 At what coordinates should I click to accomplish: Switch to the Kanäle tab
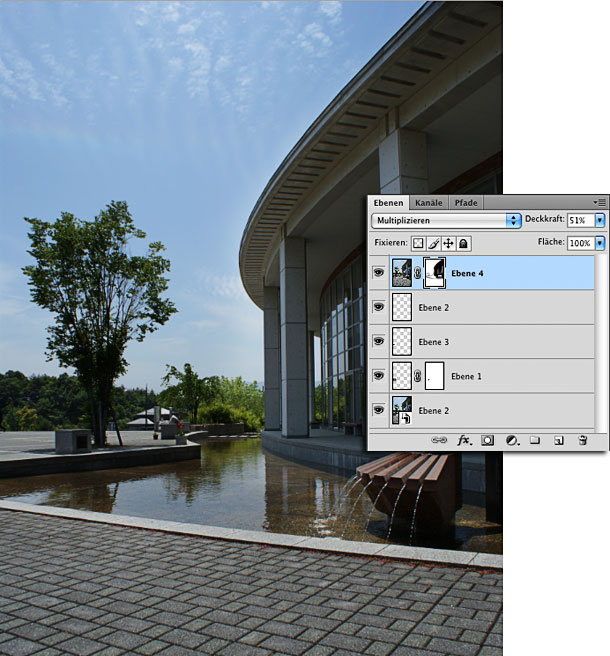(x=428, y=203)
